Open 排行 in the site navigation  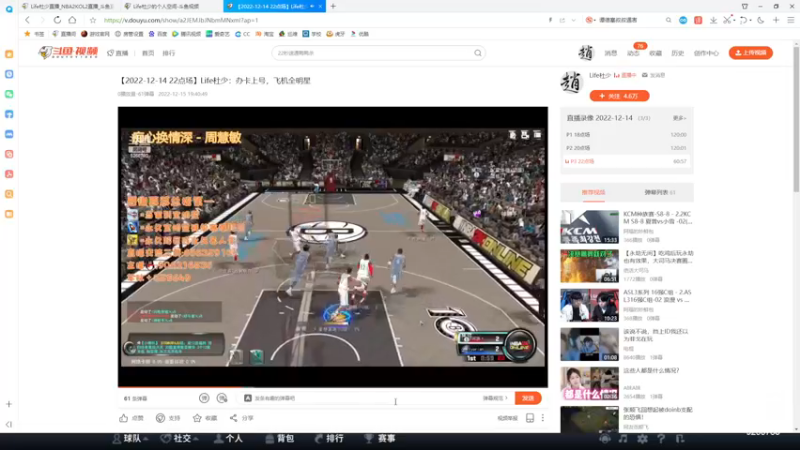click(x=169, y=53)
